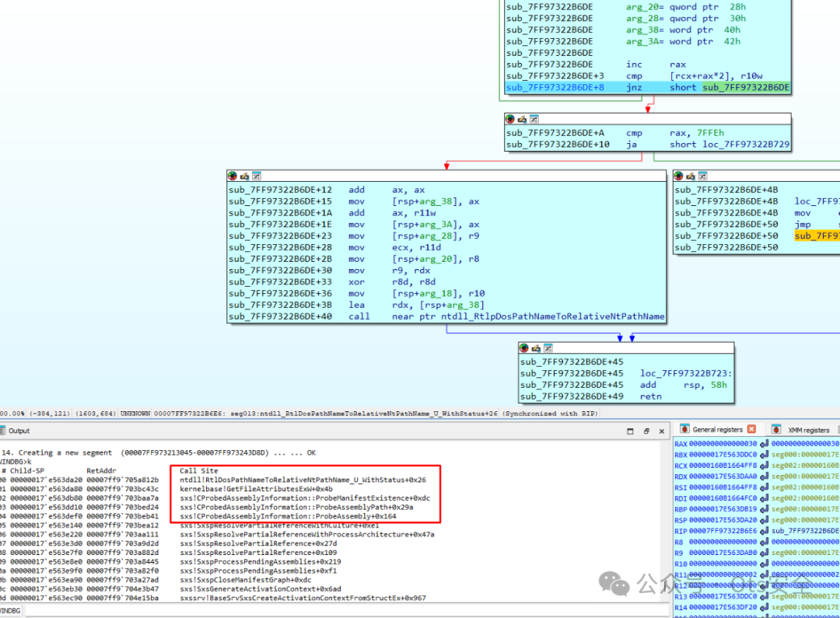
Task: Click the jump arrow next to the RBP register
Action: tap(765, 508)
